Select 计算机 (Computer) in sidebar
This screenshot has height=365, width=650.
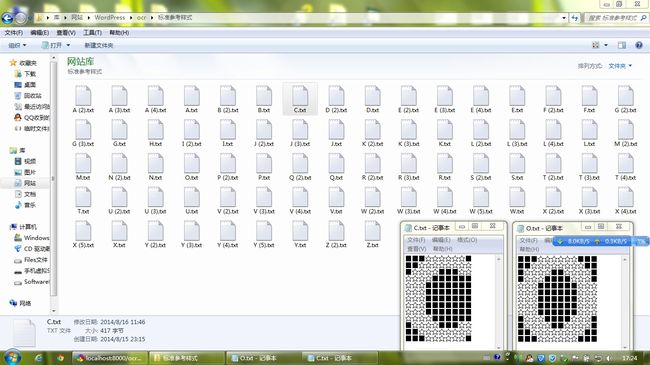coord(23,227)
